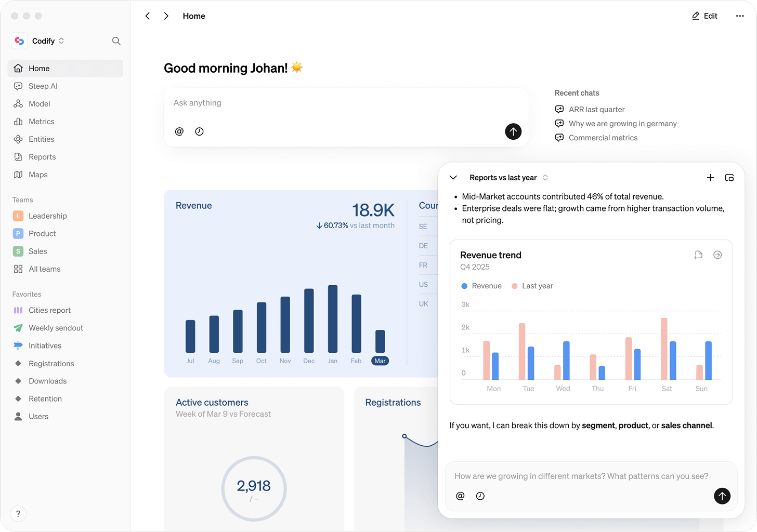The height and width of the screenshot is (532, 757).
Task: Add Revenue trend chart to report icon
Action: pos(698,255)
